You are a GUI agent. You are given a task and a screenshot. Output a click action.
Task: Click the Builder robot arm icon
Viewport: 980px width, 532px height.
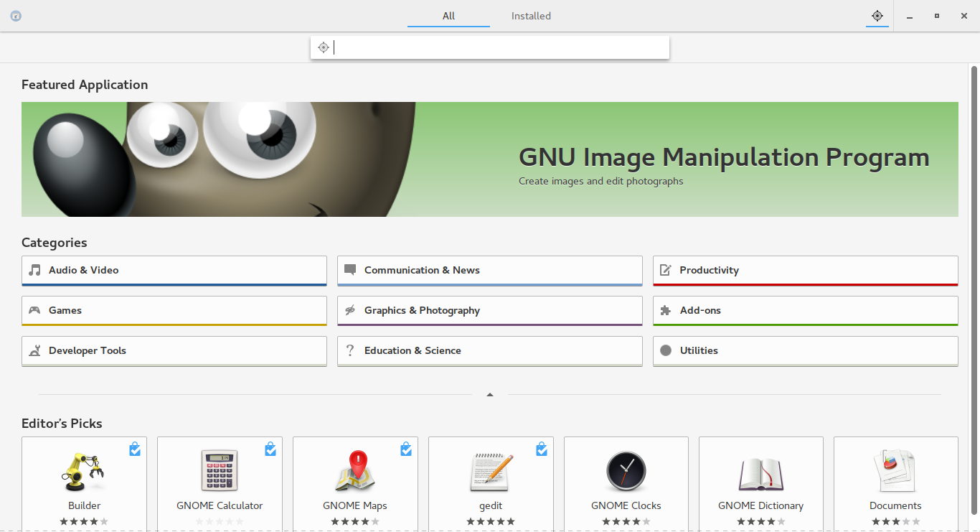[85, 472]
